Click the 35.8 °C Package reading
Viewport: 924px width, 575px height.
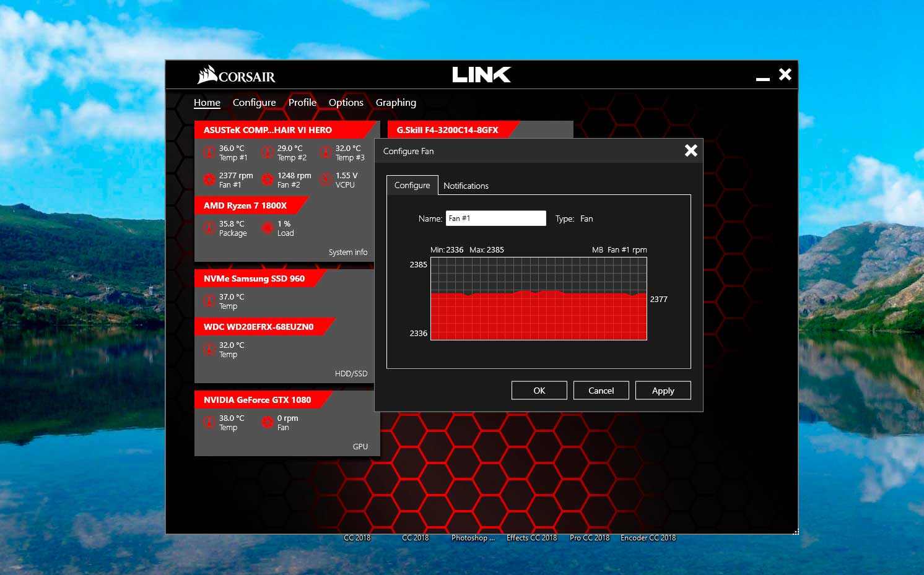pos(233,228)
